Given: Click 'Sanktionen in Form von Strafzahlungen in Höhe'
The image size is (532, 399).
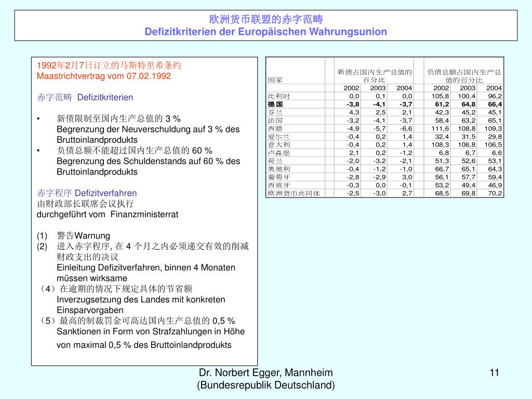Looking at the screenshot, I should pos(151,331).
